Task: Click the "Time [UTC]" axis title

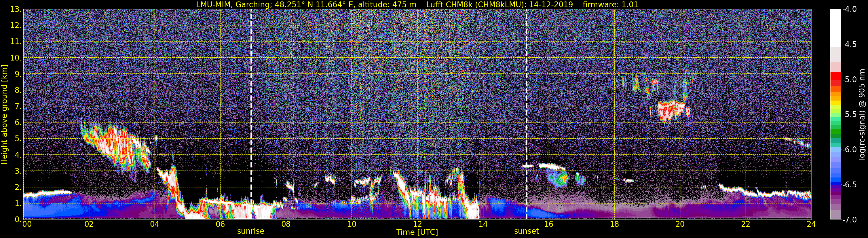Action: tap(417, 232)
